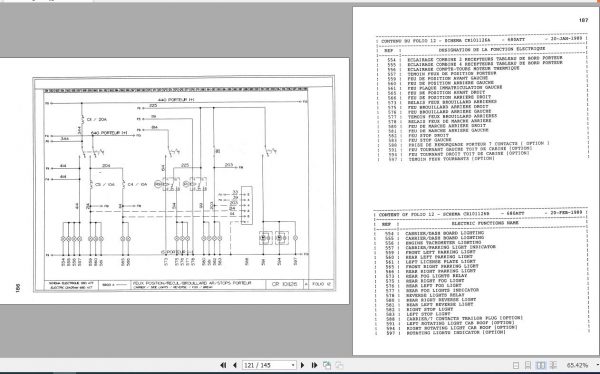Viewport: 600px width, 374px height.
Task: Click the row 'LEFT LICENSE PLATE LIGHT'
Action: click(440, 261)
